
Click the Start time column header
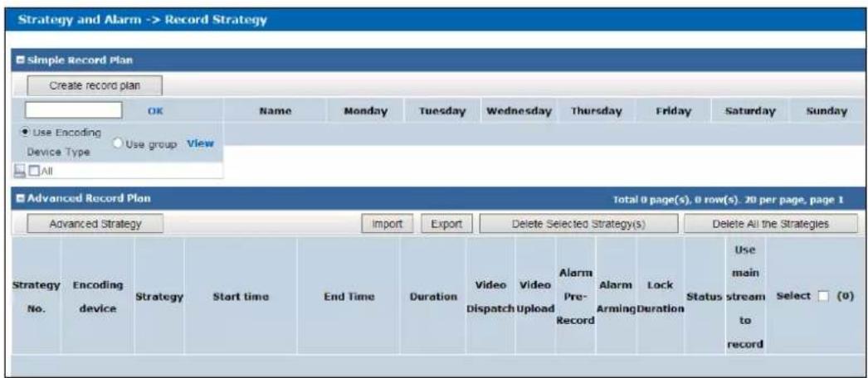coord(241,297)
